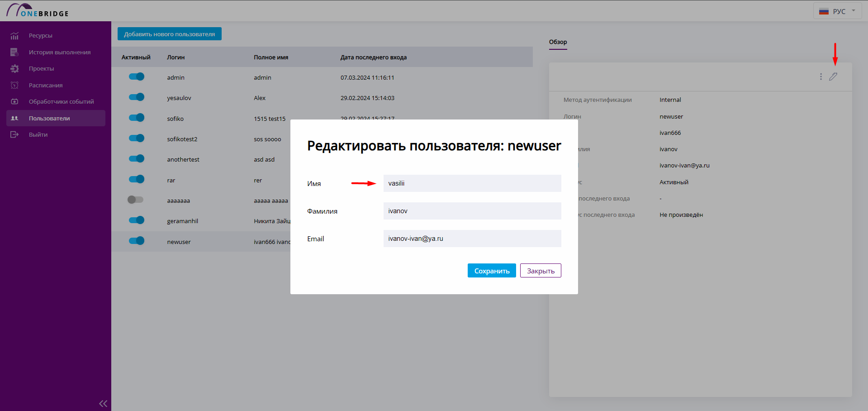Select the anothertest login cell
The height and width of the screenshot is (411, 868).
183,160
